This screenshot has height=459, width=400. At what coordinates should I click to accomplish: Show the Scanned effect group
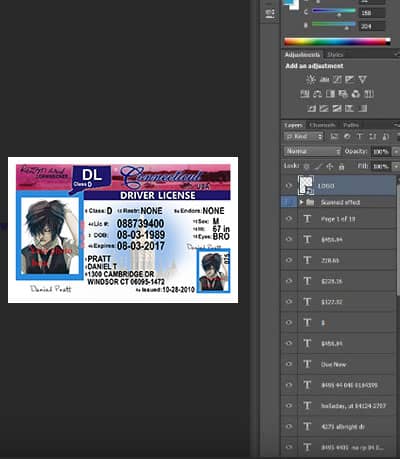click(289, 202)
